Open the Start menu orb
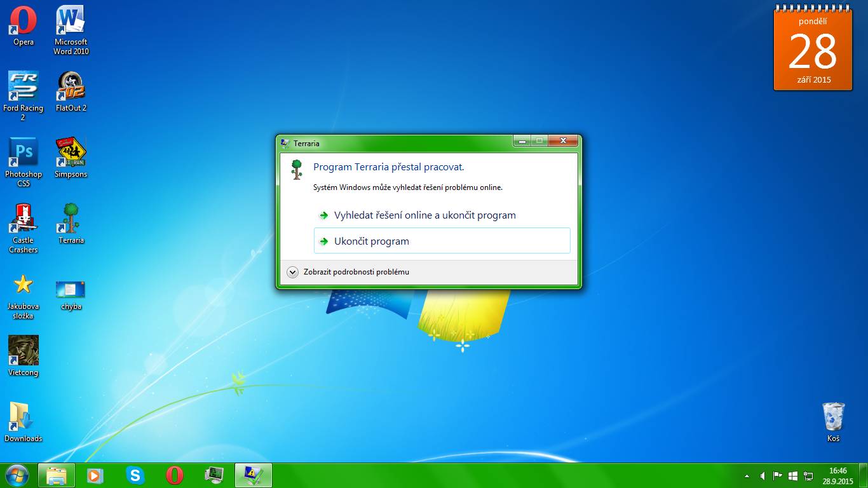 (17, 475)
